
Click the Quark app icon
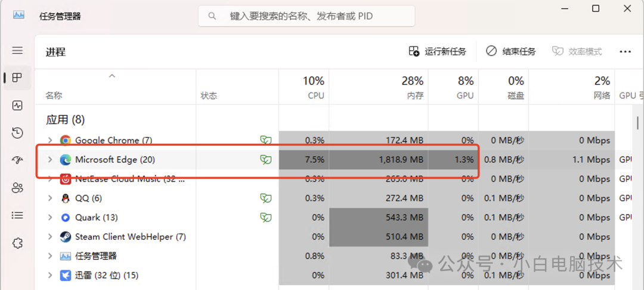(65, 217)
